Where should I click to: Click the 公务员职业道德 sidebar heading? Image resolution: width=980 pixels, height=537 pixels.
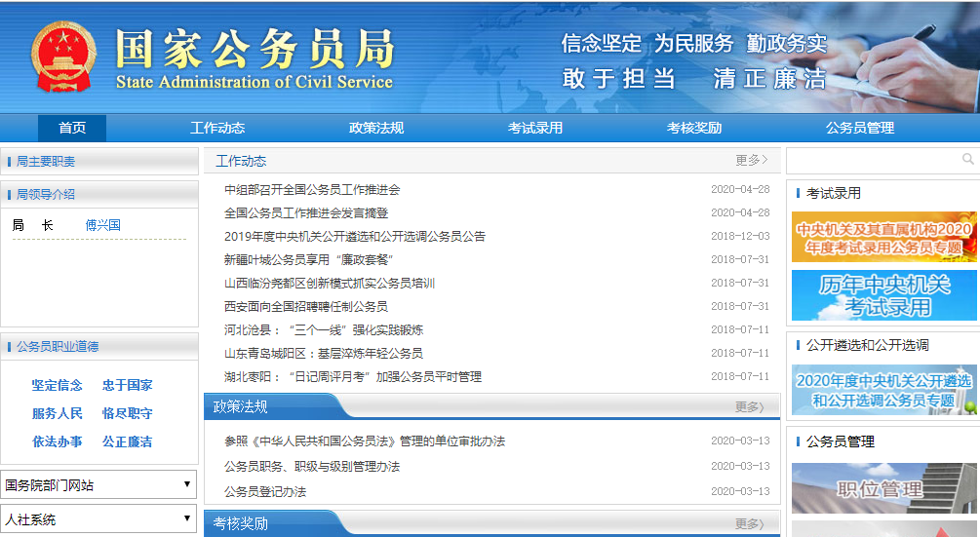tap(58, 347)
